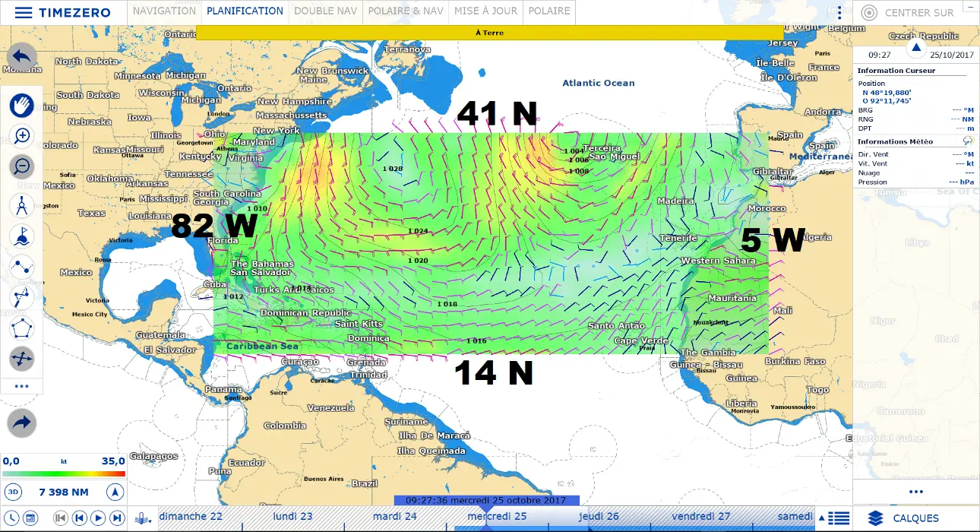Zoom out with the minus magnifier
The image size is (980, 532).
(x=22, y=167)
